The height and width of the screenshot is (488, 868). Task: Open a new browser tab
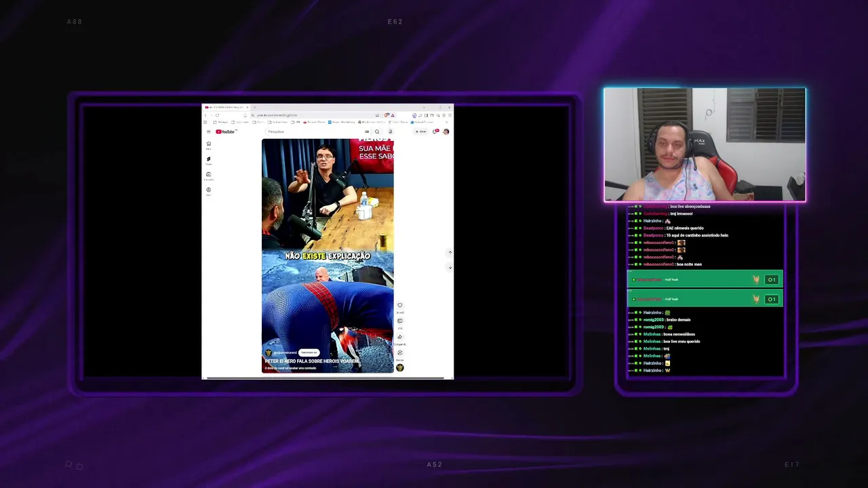[x=254, y=107]
